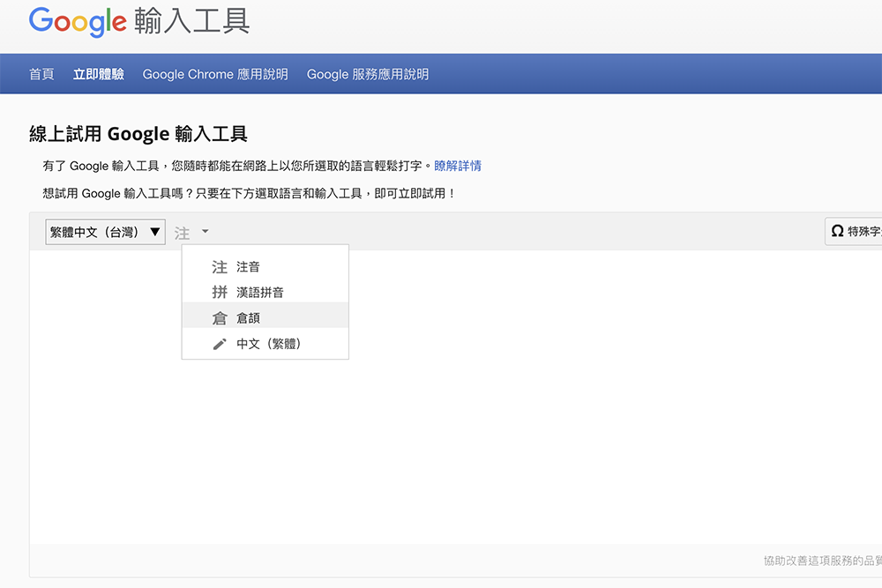This screenshot has width=882, height=588.
Task: Select the 注 Zhuyin icon in the toolbar
Action: (x=183, y=232)
